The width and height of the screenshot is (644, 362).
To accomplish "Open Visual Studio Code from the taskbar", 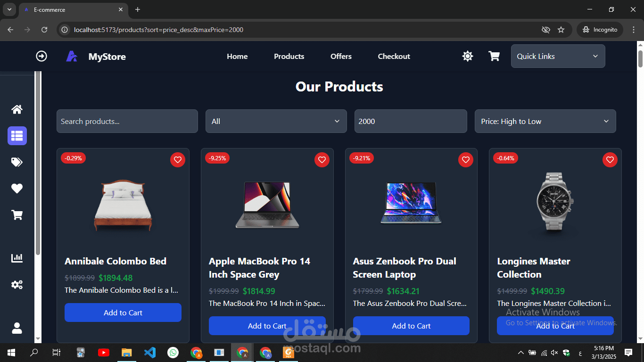I will (x=150, y=352).
